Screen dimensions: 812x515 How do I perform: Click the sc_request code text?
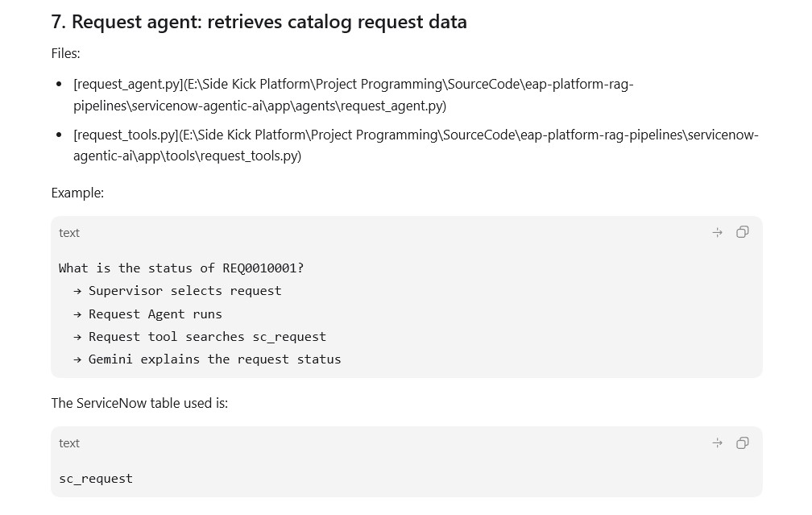[x=96, y=478]
